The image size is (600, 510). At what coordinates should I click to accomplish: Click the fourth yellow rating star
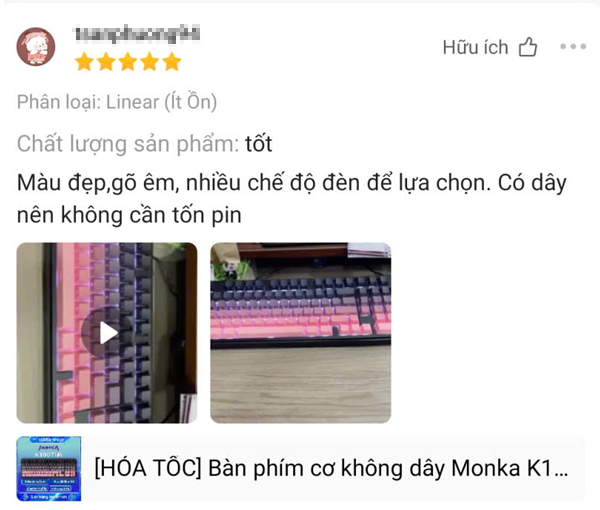click(x=150, y=62)
